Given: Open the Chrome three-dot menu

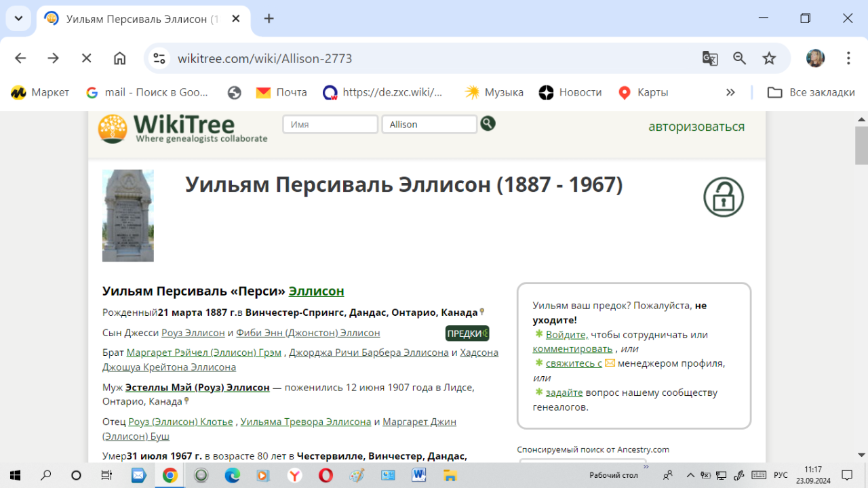Looking at the screenshot, I should [x=848, y=58].
